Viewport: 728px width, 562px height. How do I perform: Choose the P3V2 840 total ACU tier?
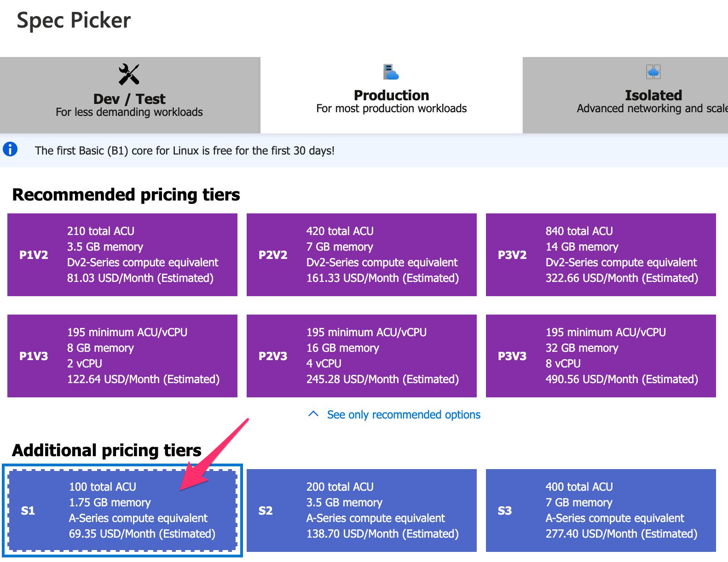tap(601, 255)
